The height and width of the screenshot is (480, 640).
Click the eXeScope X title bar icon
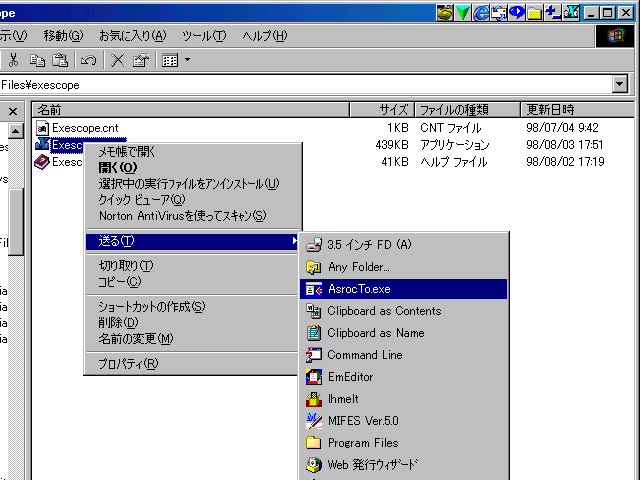571,13
